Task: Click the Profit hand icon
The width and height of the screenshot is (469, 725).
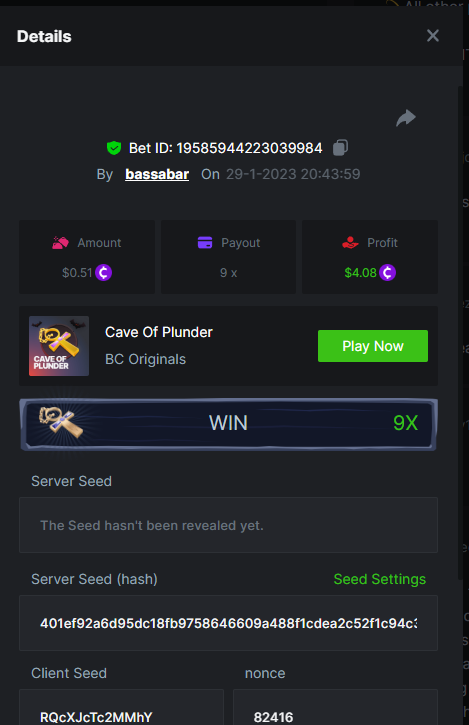Action: [350, 243]
